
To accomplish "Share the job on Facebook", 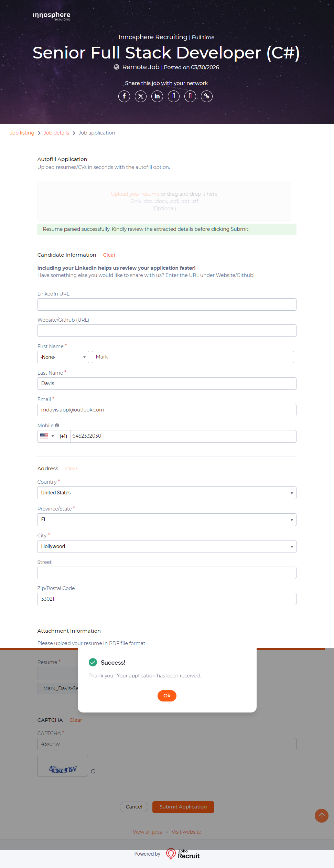I will click(x=124, y=96).
